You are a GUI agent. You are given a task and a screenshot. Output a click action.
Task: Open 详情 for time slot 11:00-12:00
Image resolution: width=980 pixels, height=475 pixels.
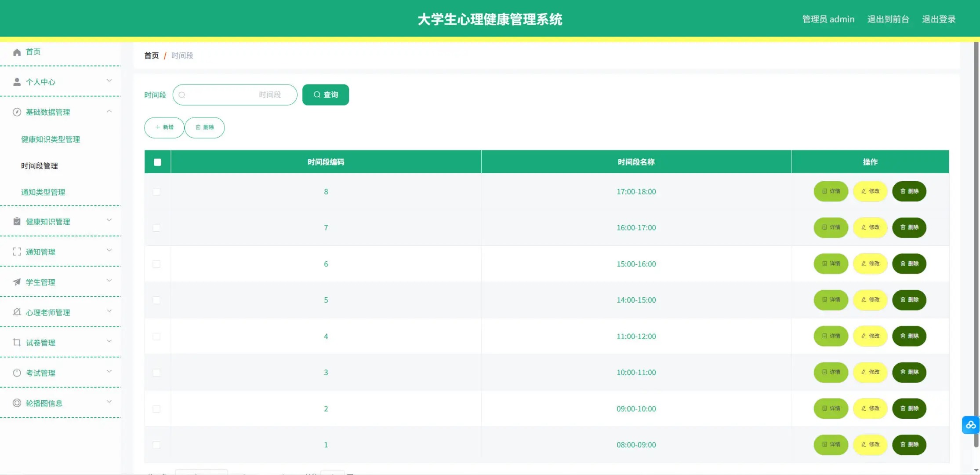pos(831,336)
